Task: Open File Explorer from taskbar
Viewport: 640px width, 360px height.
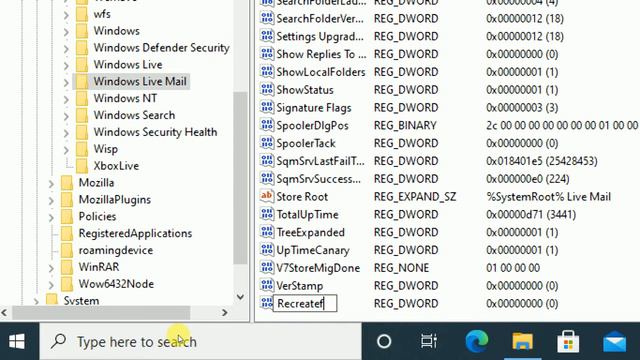Action: (x=522, y=342)
